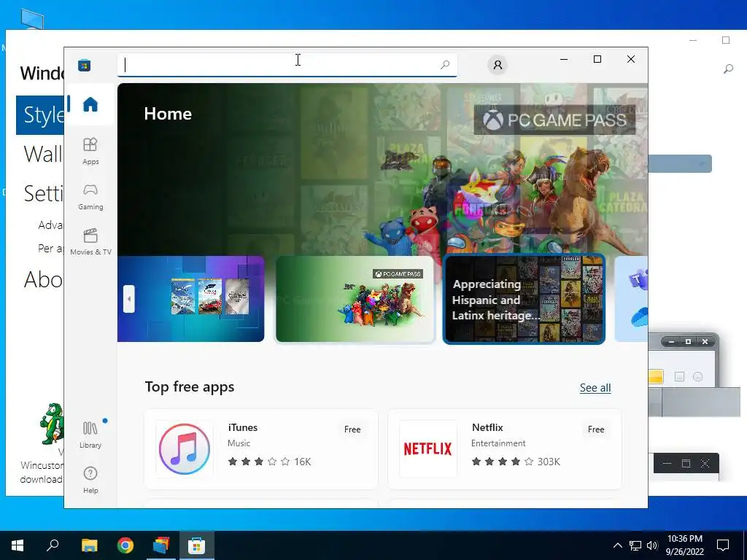Open the racing games carousel card
This screenshot has width=747, height=560.
(x=190, y=299)
